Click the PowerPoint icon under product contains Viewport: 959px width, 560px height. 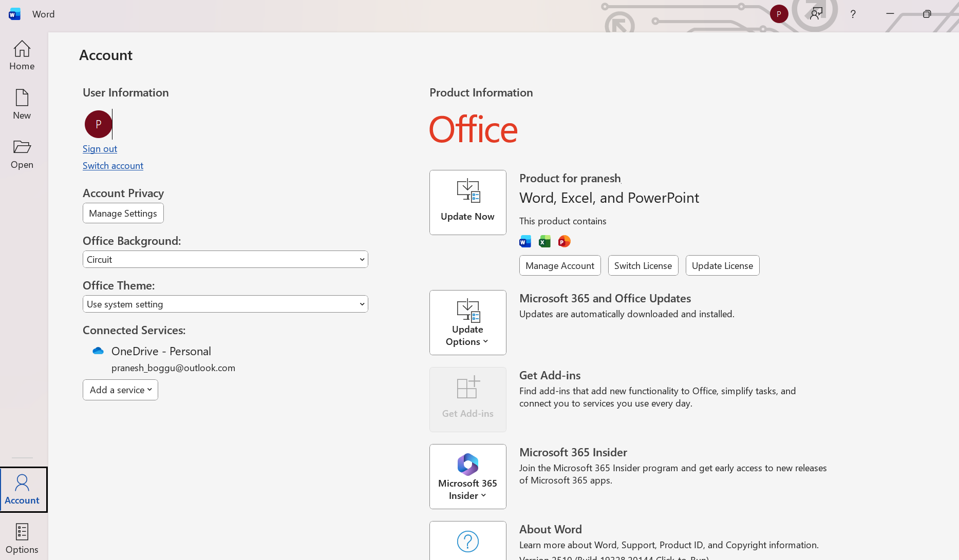click(x=564, y=241)
